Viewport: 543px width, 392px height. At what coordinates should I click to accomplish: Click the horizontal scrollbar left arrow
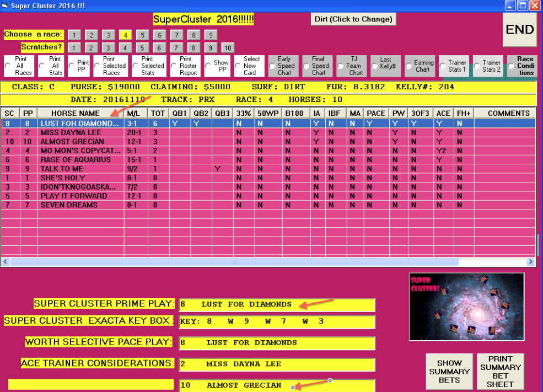[x=5, y=262]
